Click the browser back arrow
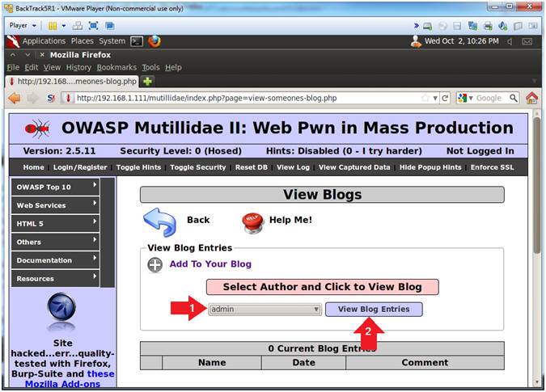The height and width of the screenshot is (392, 546). [15, 98]
